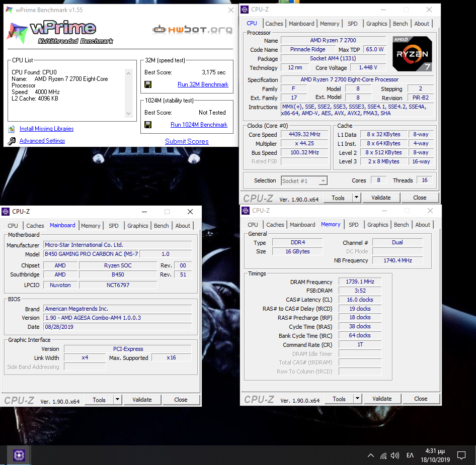Image resolution: width=476 pixels, height=465 pixels.
Task: Select Memory tab in Mainboard window
Action: (91, 226)
